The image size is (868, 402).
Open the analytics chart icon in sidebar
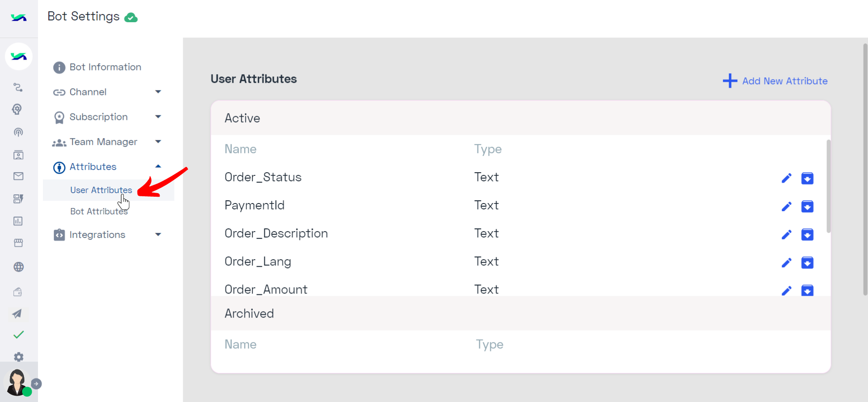[18, 221]
